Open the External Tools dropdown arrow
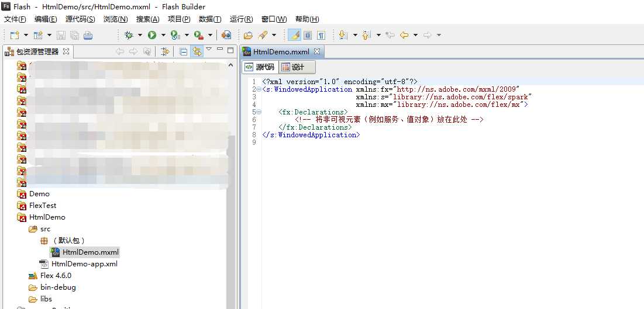Screen dimensions: 644x309 [x=211, y=35]
